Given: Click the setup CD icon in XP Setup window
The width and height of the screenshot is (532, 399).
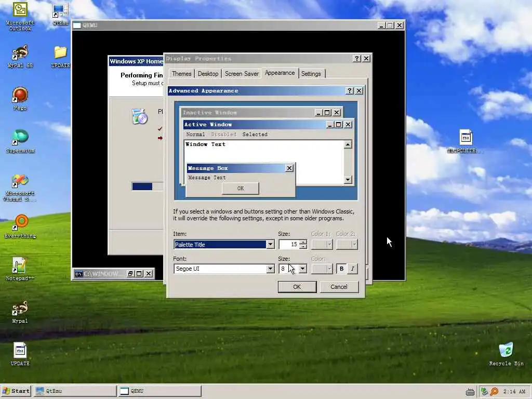Looking at the screenshot, I should 139,116.
